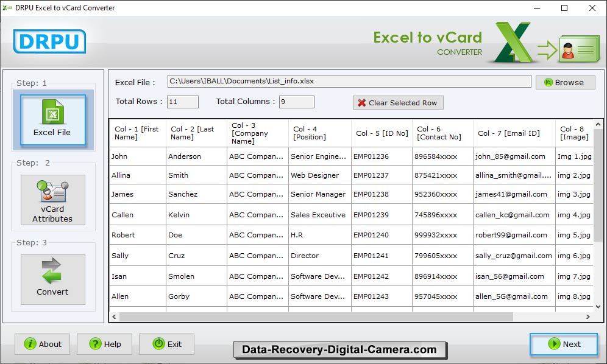Select Col - 1 First Name header
This screenshot has width=607, height=364.
(x=137, y=133)
